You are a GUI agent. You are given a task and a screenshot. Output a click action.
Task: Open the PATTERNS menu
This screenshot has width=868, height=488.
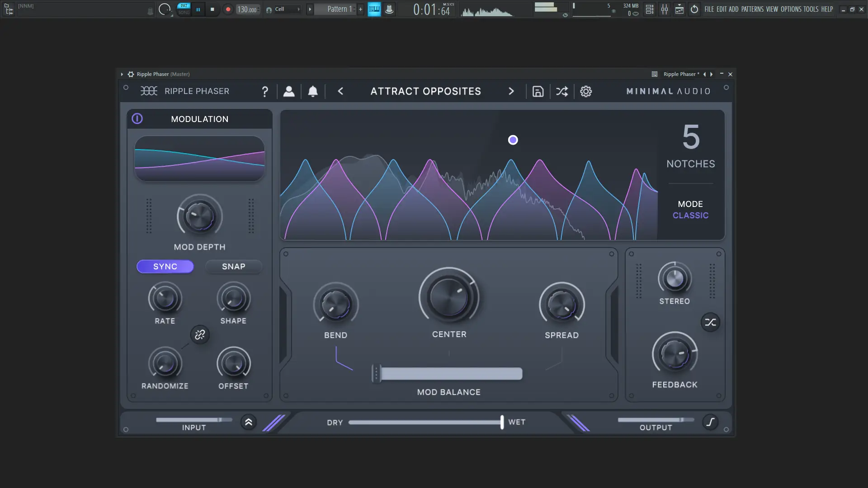752,9
